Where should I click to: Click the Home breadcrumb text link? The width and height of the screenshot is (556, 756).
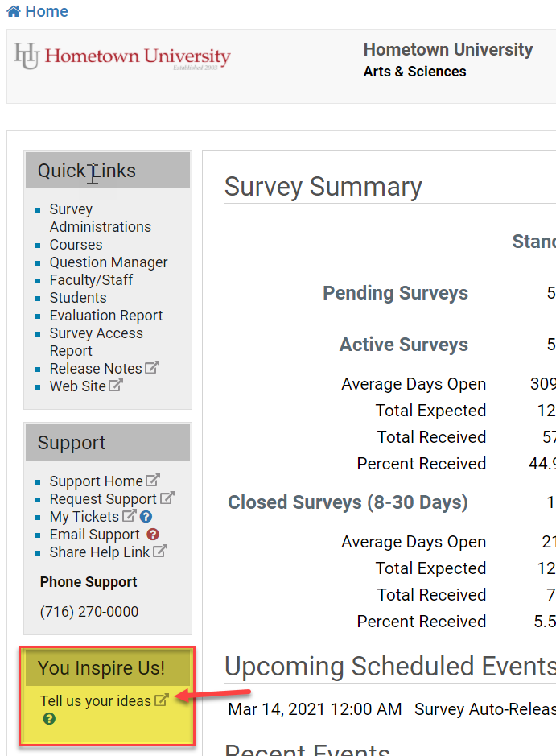pos(47,11)
